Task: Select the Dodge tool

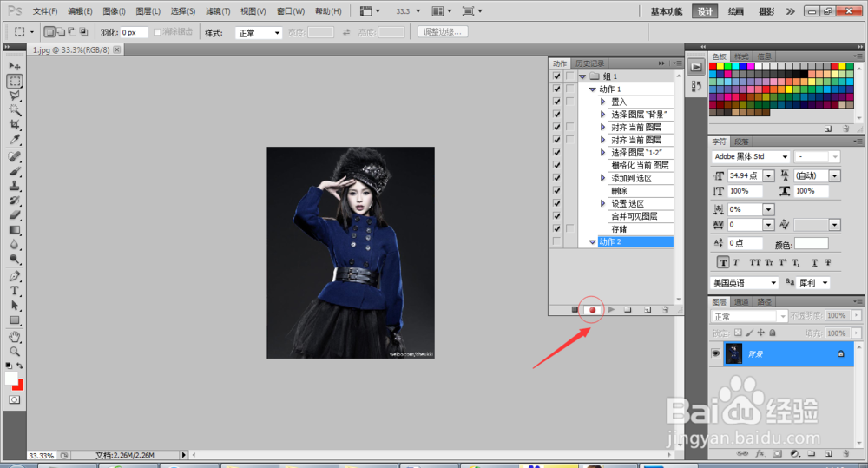Action: pos(15,259)
